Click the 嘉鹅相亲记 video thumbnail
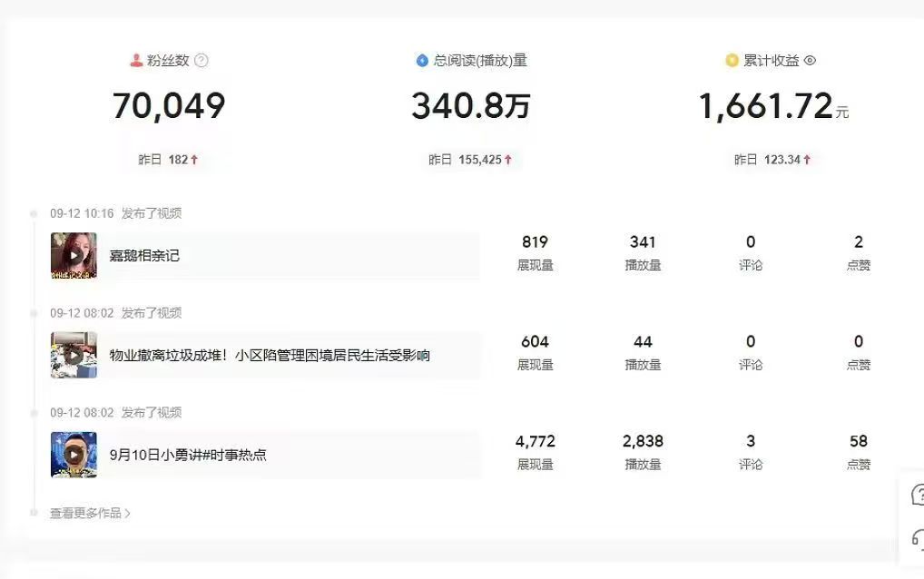Viewport: 924px width, 579px height. (x=74, y=257)
